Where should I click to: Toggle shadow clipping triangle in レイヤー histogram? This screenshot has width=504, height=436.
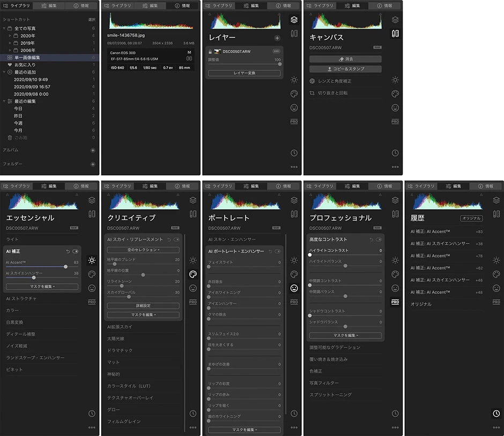click(x=210, y=14)
